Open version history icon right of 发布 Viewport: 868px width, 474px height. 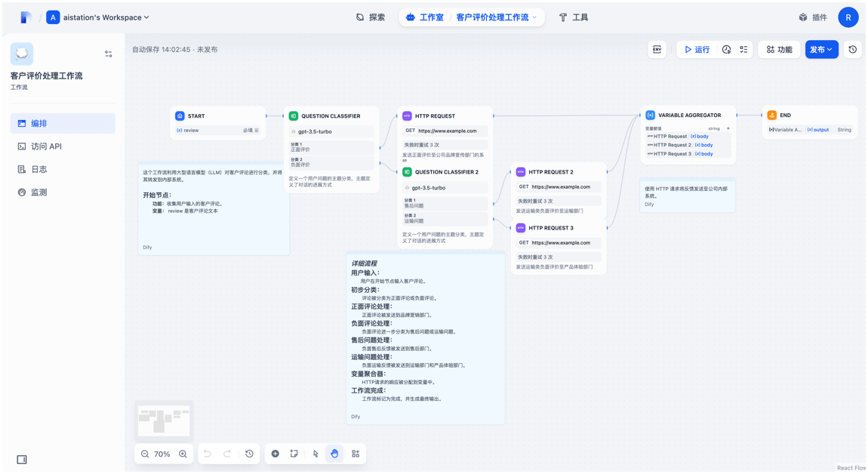852,49
